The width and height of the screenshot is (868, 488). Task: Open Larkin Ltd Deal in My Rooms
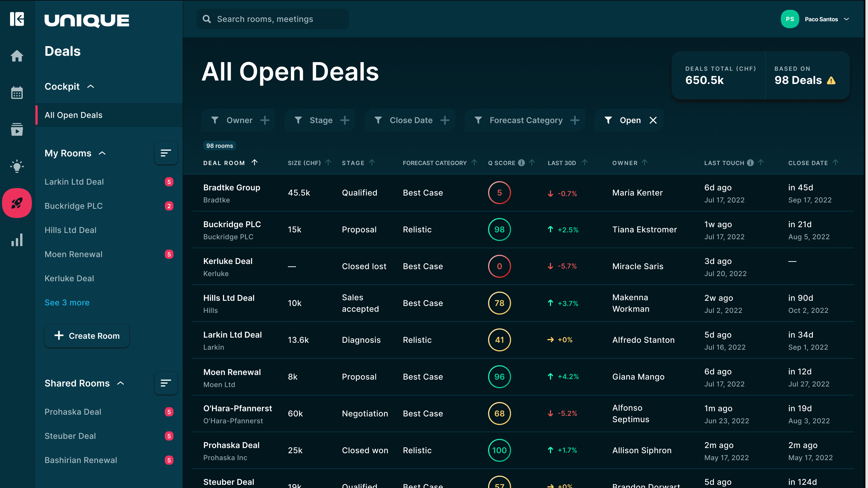coord(74,182)
